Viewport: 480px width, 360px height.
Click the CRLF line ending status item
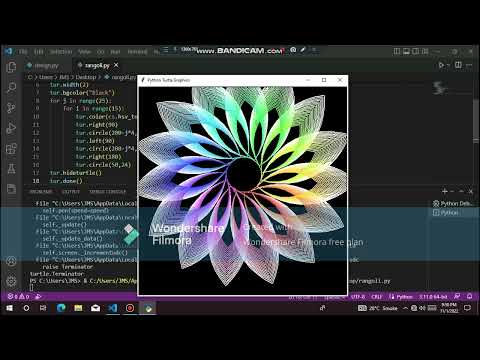pos(377,296)
